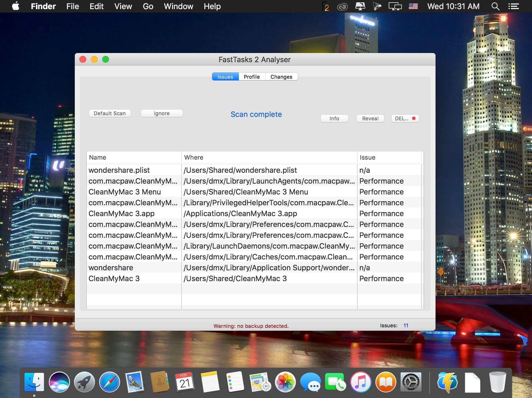Select the wondershare.plist row
This screenshot has width=532, height=398.
(x=254, y=170)
